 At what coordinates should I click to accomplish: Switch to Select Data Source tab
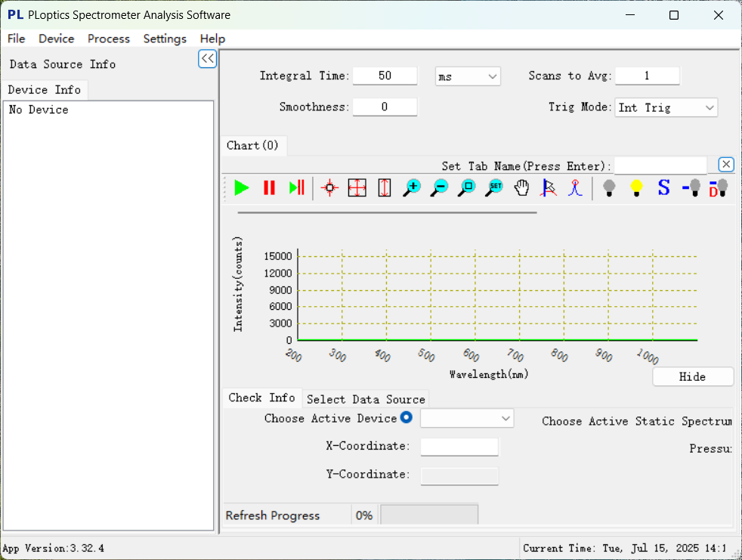coord(366,399)
